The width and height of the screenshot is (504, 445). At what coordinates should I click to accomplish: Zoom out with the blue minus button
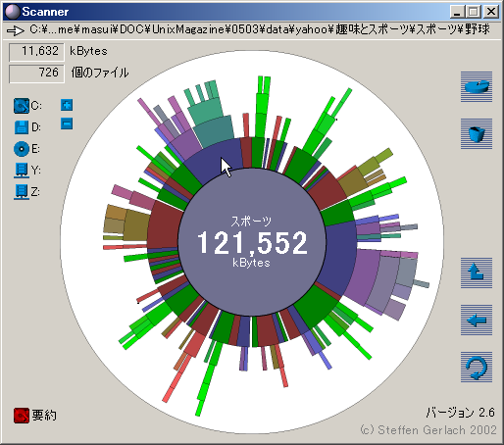tap(67, 124)
